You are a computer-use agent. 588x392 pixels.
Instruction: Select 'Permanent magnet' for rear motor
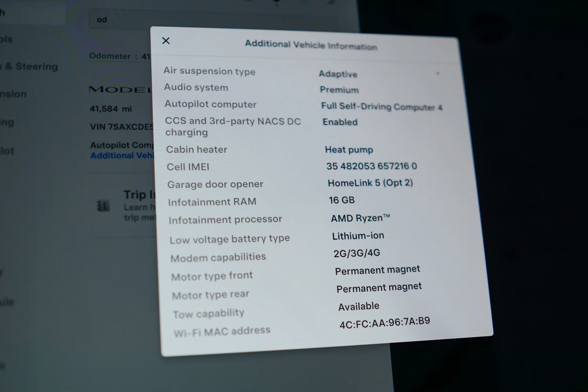(x=379, y=288)
